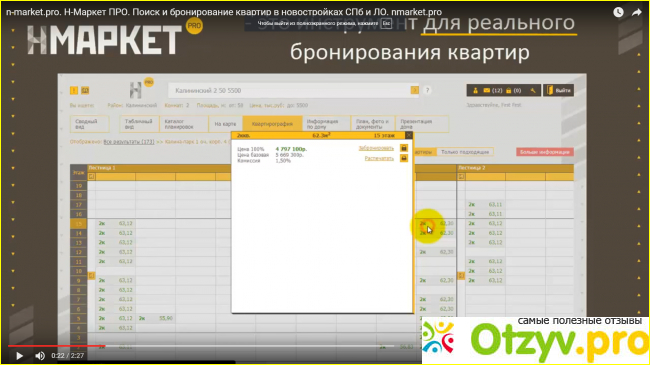Click the question mark help icon
The height and width of the screenshot is (365, 650).
pyautogui.click(x=427, y=90)
